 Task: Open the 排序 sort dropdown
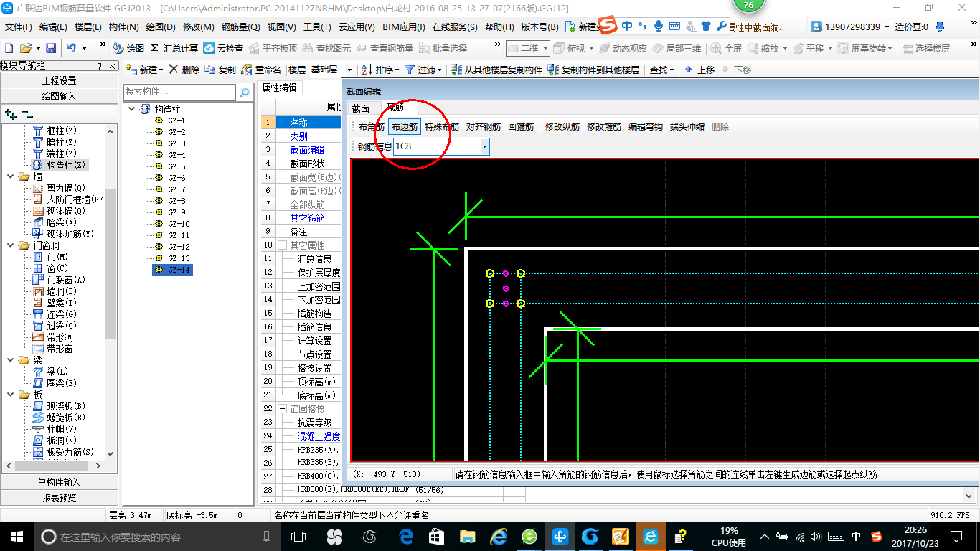(380, 70)
